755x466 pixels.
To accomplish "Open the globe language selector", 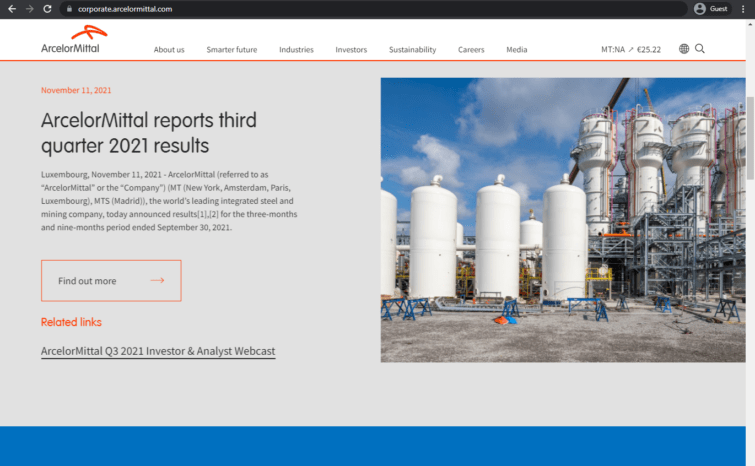I will coord(684,49).
